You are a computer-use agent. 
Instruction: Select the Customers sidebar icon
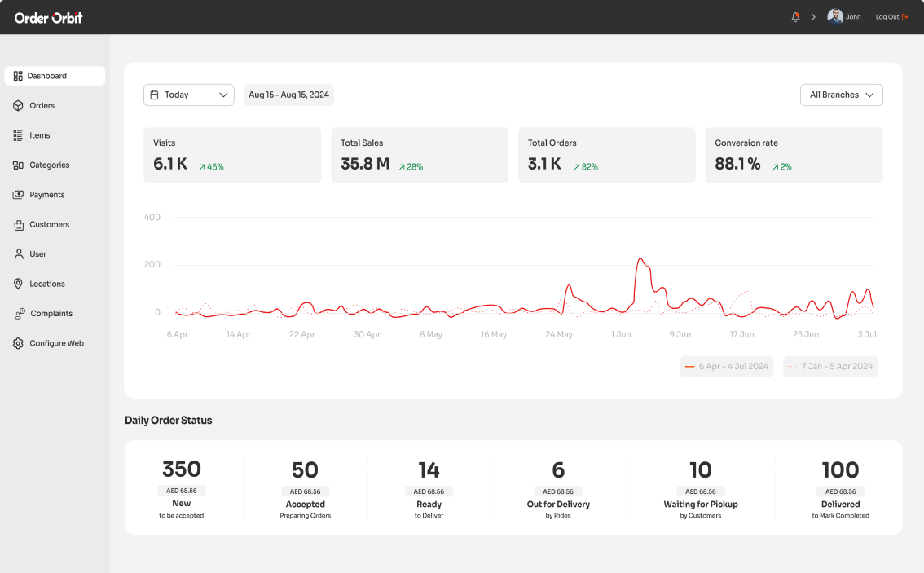(x=18, y=224)
